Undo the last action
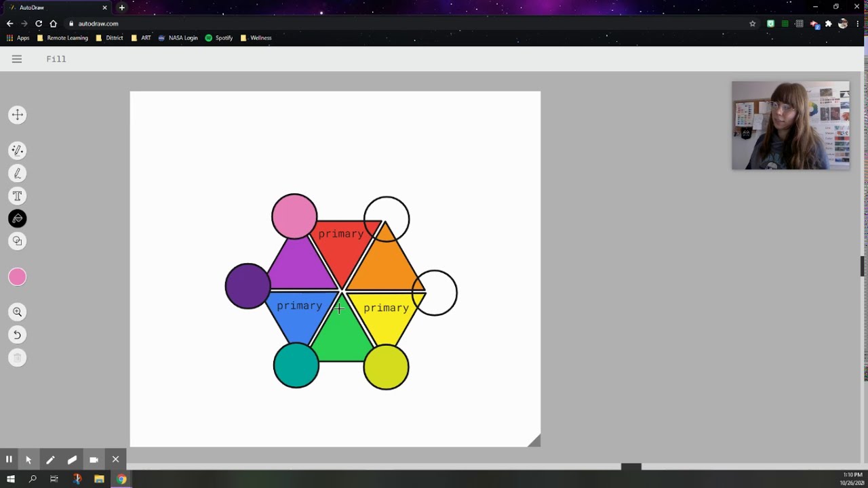The height and width of the screenshot is (488, 868). point(18,334)
